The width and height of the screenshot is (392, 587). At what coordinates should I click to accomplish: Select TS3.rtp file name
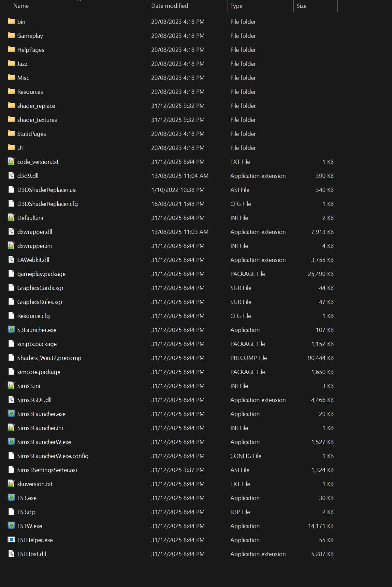[26, 512]
